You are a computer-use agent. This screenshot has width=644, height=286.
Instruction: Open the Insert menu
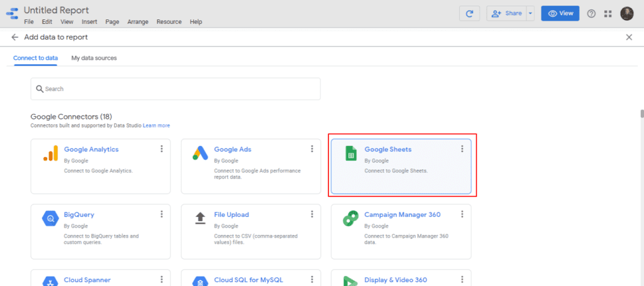coord(89,22)
